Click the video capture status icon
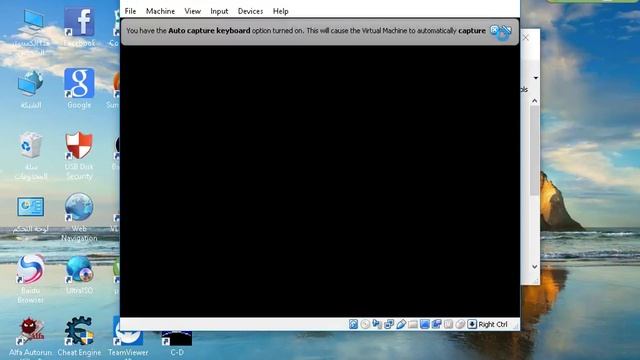Image resolution: width=640 pixels, height=360 pixels. (x=436, y=324)
